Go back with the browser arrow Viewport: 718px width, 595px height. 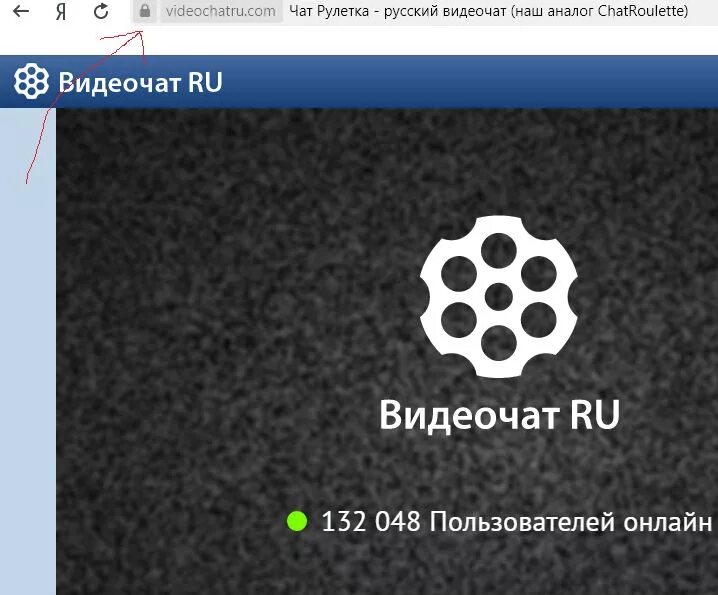point(21,11)
